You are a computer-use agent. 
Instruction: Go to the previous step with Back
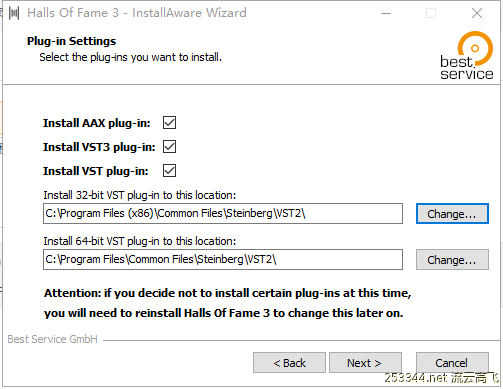(289, 363)
